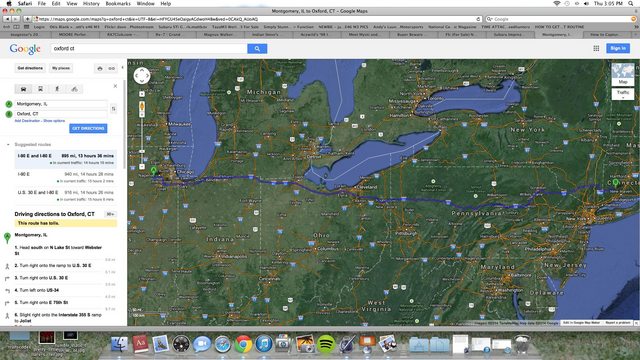Open the link sharing chain icon

point(111,69)
